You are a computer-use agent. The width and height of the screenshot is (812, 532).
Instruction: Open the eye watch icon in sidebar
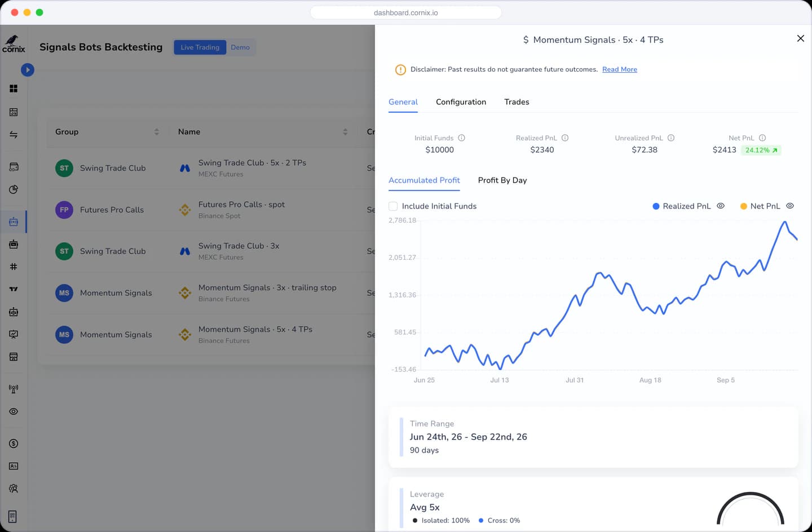point(14,411)
